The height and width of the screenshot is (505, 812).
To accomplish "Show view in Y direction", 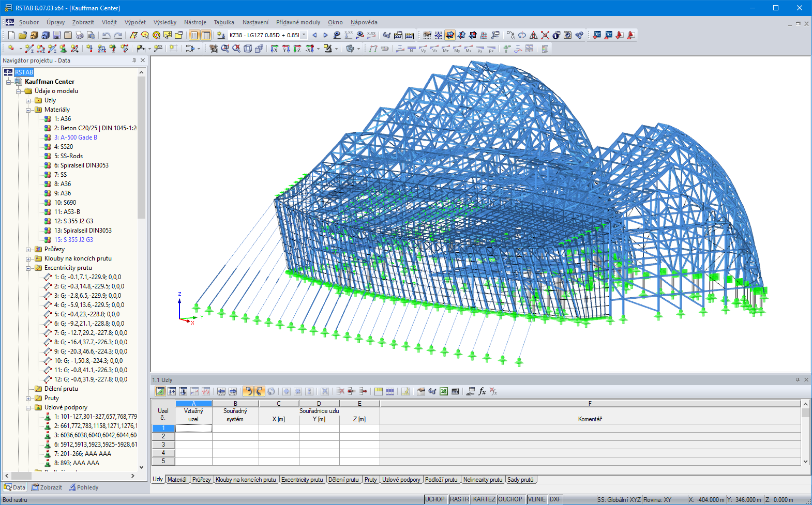I will click(x=285, y=49).
